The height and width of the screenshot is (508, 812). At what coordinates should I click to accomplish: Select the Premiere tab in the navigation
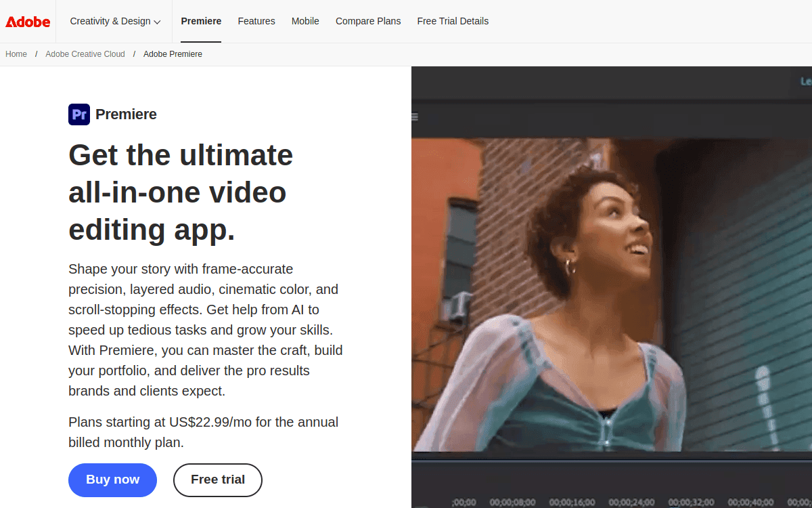(201, 21)
